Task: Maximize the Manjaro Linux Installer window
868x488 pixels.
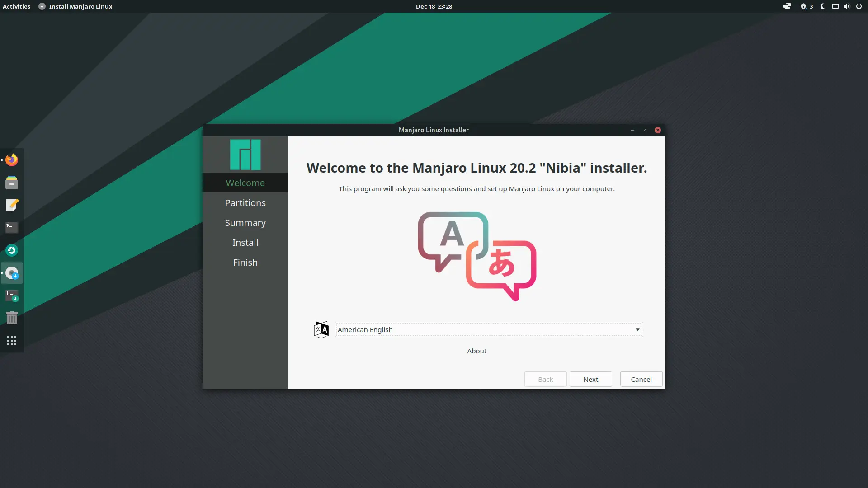Action: pyautogui.click(x=645, y=130)
